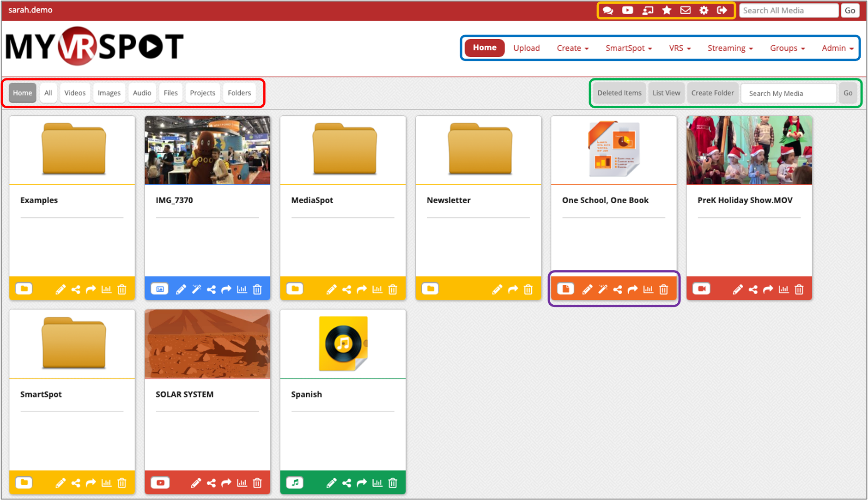The image size is (868, 500).
Task: Select the Home media filter tab
Action: click(23, 93)
